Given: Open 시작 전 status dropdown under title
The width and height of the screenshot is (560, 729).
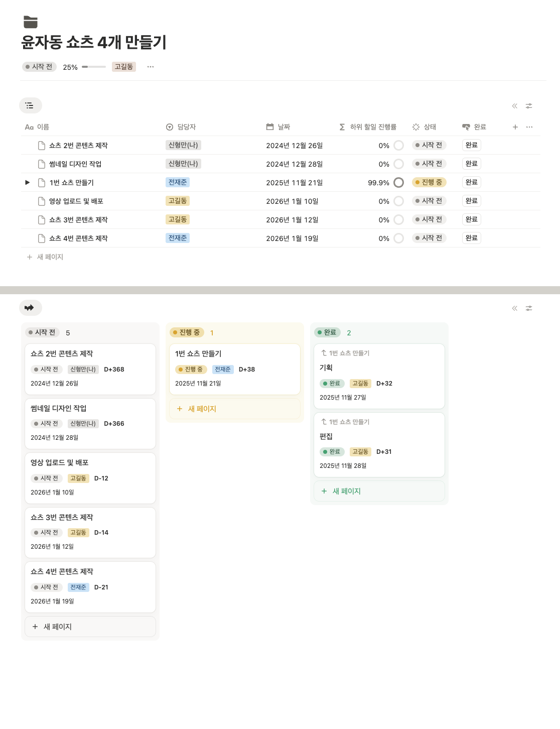Looking at the screenshot, I should [39, 67].
